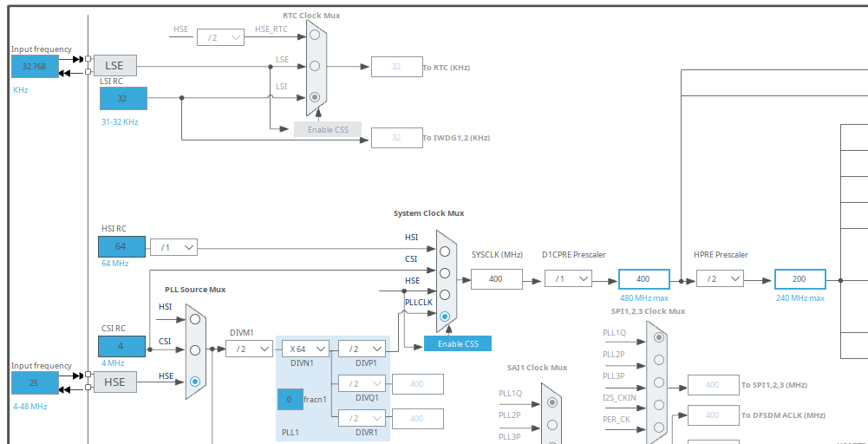Open the HPRE Prescaler dropdown

coord(720,279)
